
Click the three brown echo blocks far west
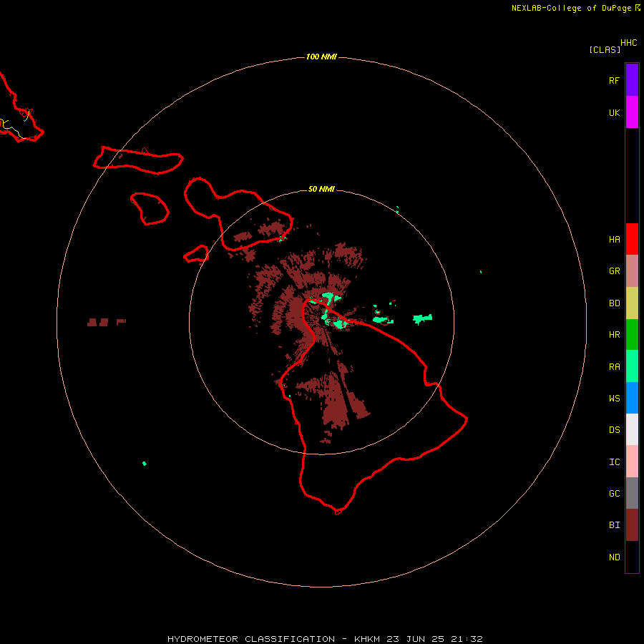[x=107, y=322]
